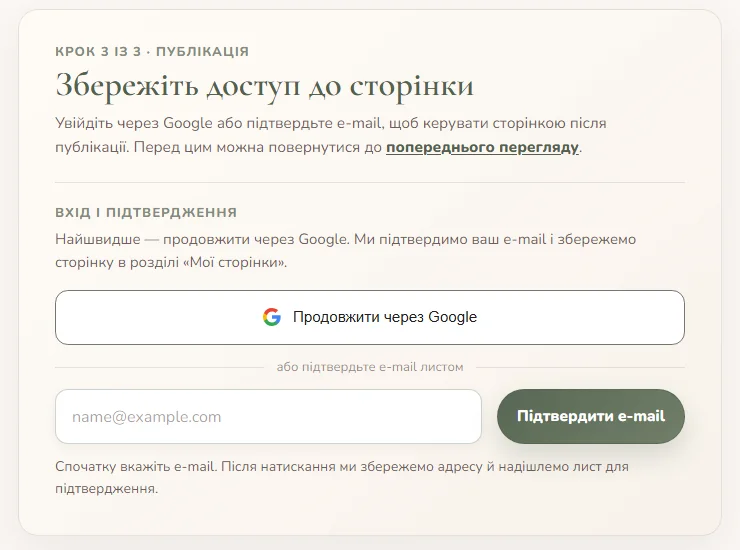The width and height of the screenshot is (740, 550).
Task: Click the 'Збережіть доступ до сторінки' heading
Action: point(264,86)
